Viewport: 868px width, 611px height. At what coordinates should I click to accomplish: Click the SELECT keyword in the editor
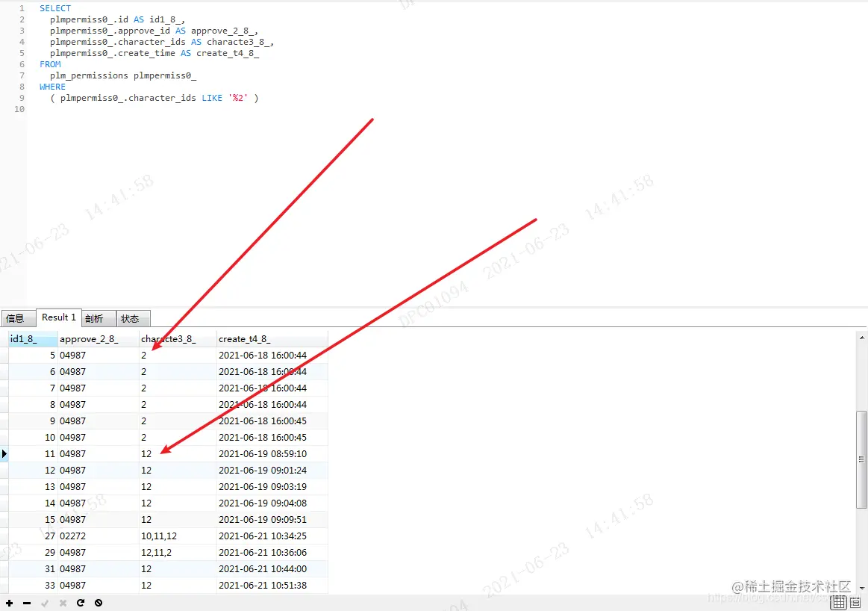[x=54, y=8]
